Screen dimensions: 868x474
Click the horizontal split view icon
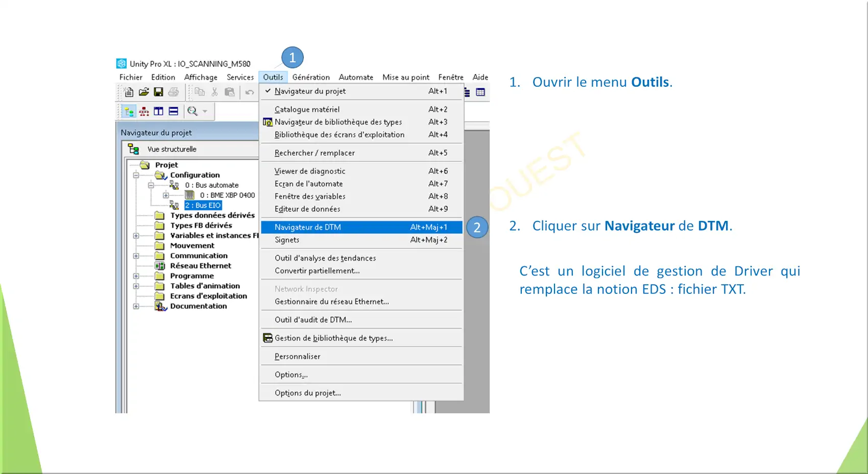pos(174,111)
